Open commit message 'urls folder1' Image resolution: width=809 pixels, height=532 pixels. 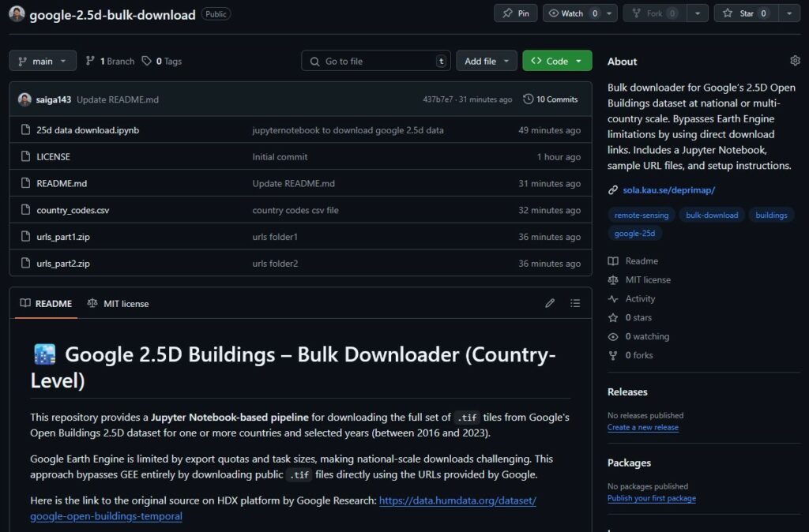[x=275, y=237]
